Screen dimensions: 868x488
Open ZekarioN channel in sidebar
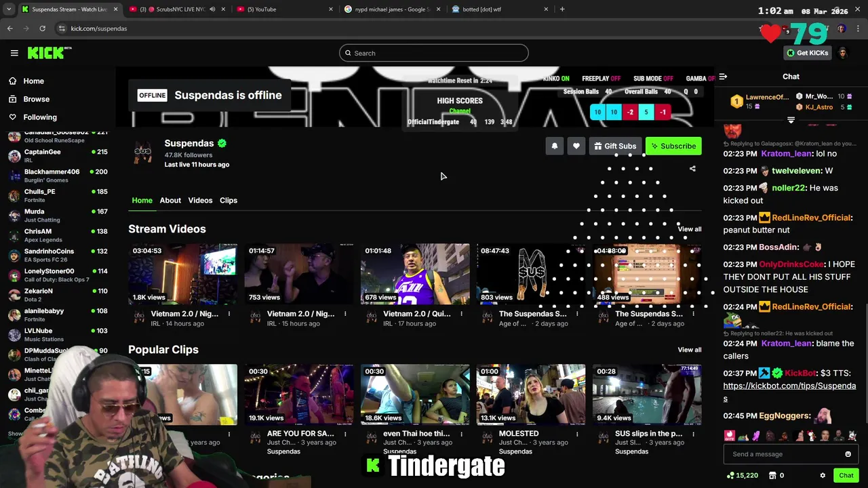click(58, 295)
